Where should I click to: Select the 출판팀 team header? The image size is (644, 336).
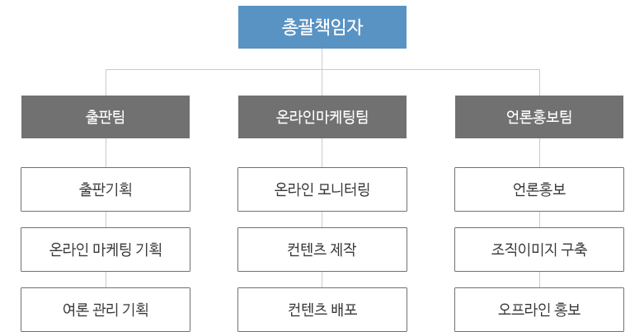pos(106,117)
